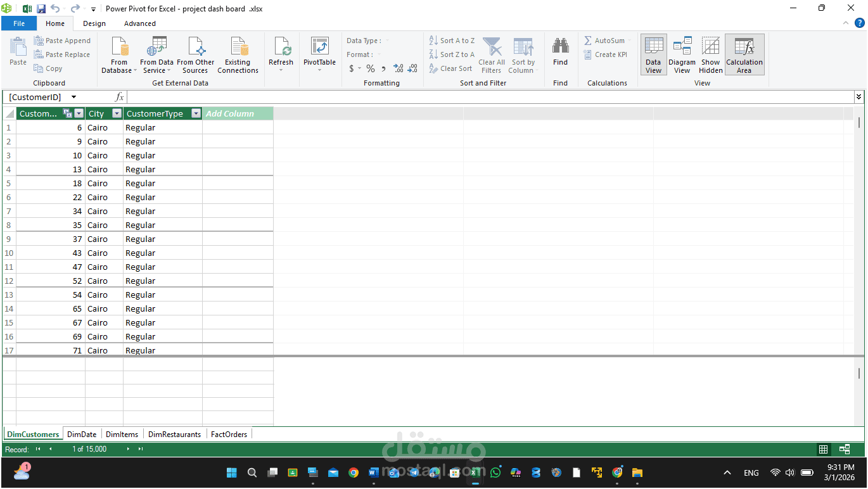The image size is (868, 489).
Task: Import data From Other Sources
Action: [x=195, y=55]
